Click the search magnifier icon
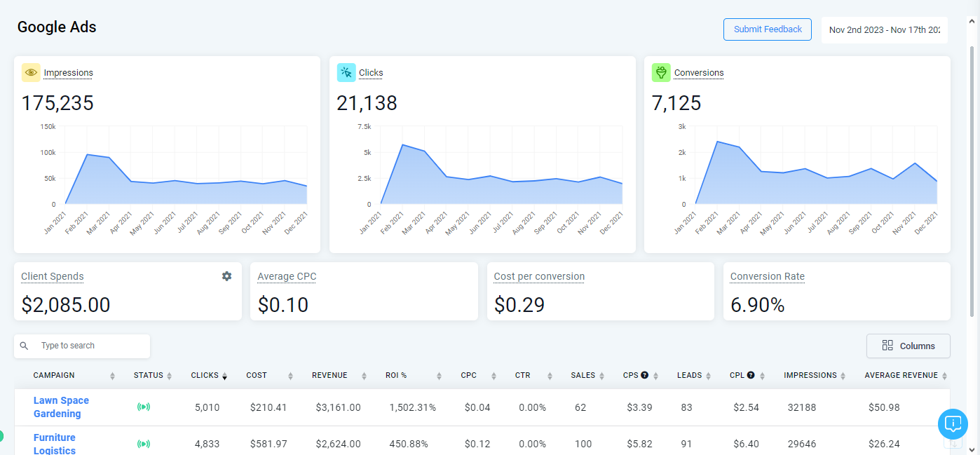 (25, 346)
